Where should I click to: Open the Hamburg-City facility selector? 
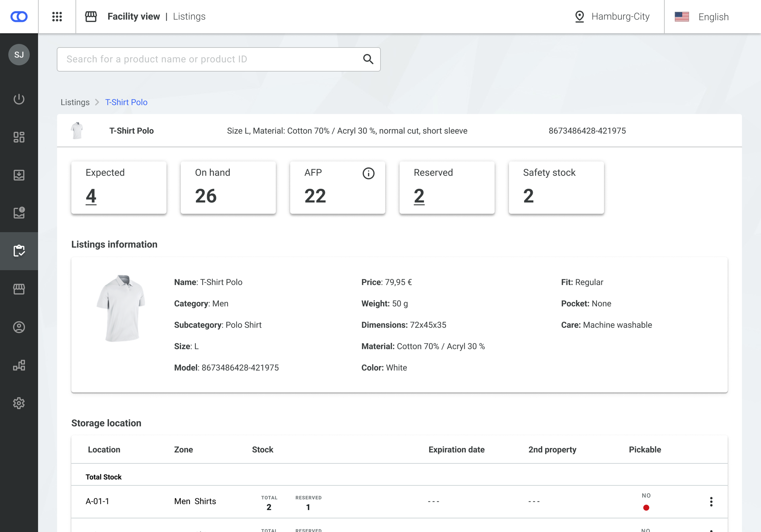click(612, 17)
